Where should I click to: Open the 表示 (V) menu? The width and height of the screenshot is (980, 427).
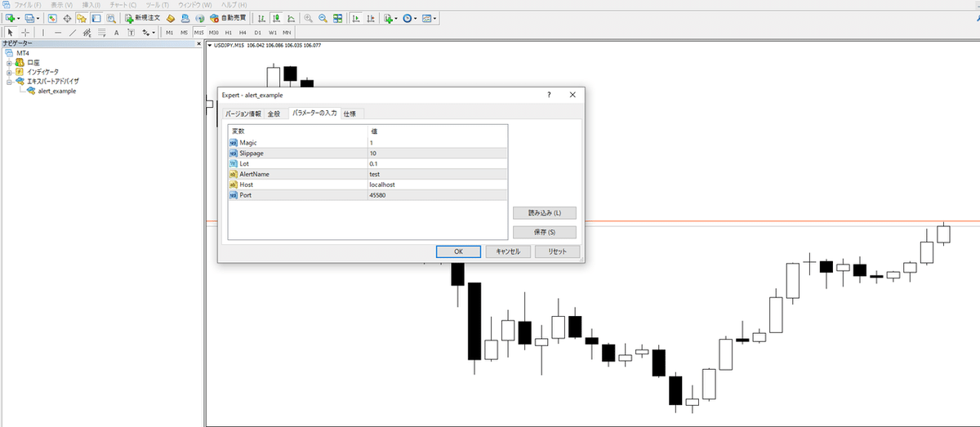point(61,5)
